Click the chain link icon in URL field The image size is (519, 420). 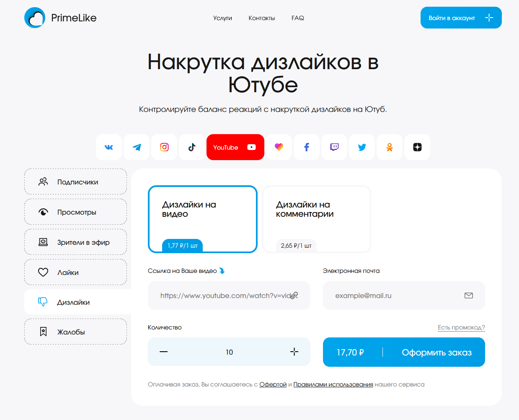294,296
